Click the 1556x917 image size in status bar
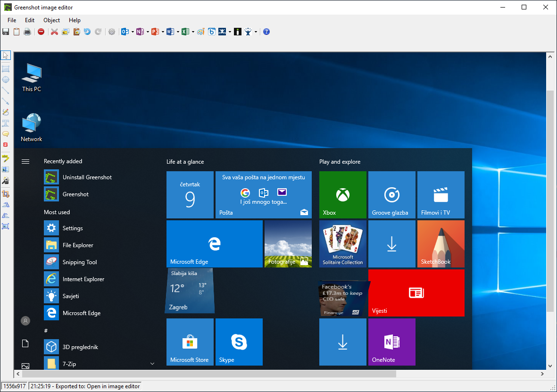The width and height of the screenshot is (557, 392). [15, 386]
